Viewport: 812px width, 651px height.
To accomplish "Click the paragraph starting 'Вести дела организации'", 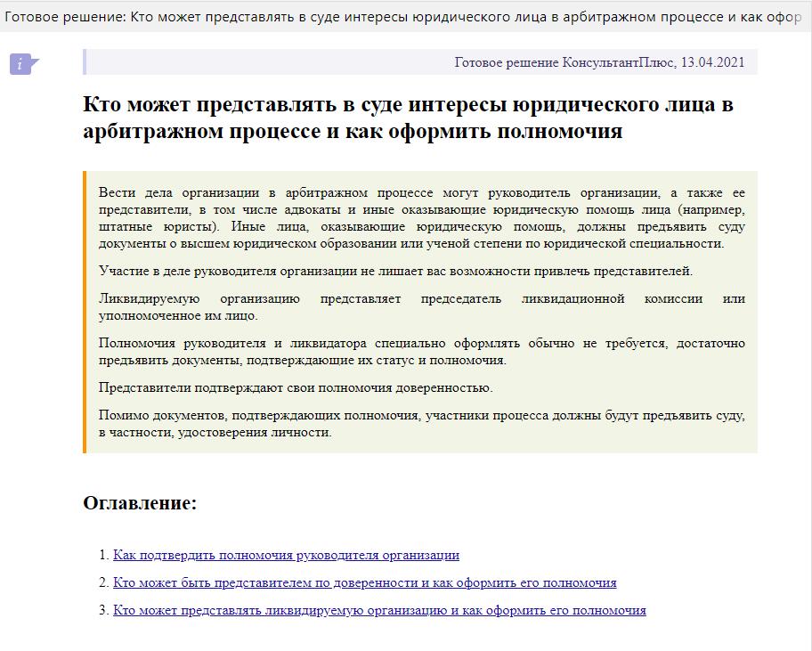I will tap(421, 218).
